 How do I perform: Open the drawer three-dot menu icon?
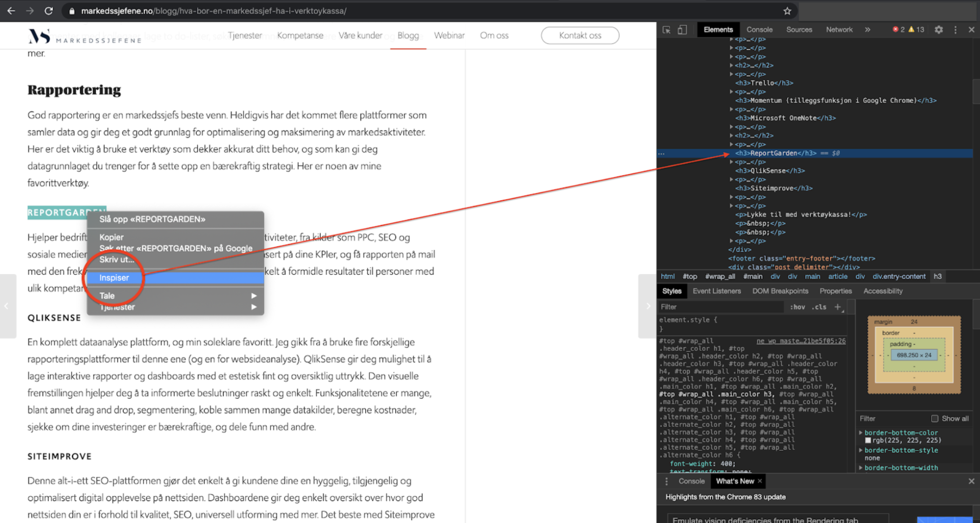tap(667, 481)
